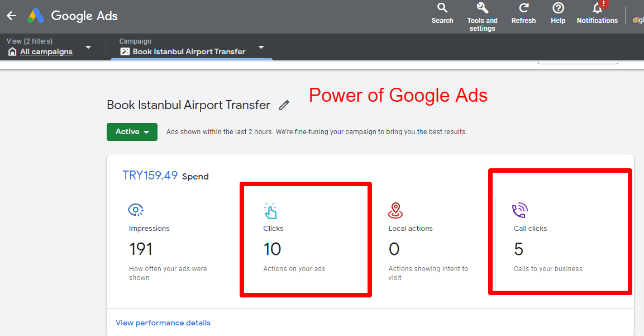Expand the Campaign selector dropdown arrow
644x336 pixels.
pyautogui.click(x=261, y=48)
